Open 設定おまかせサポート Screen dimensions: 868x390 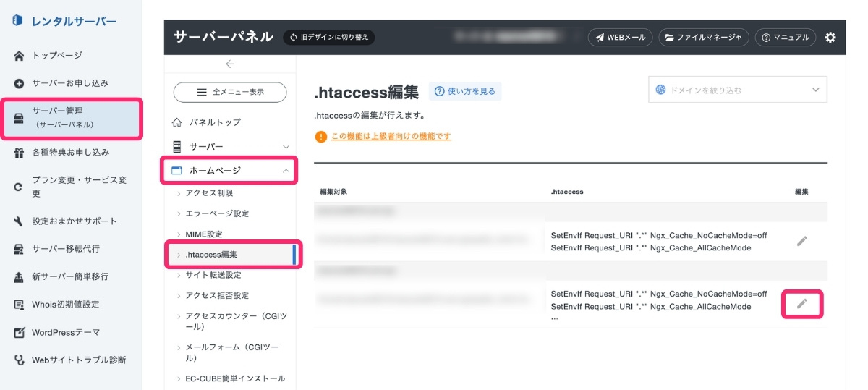(75, 221)
